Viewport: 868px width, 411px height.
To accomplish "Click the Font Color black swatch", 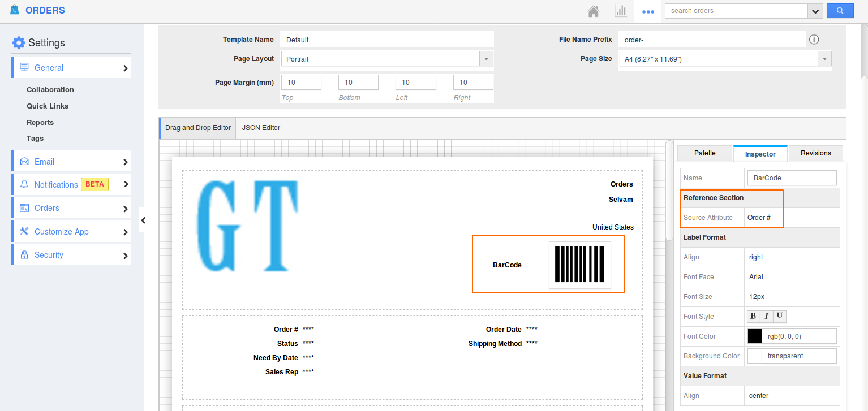I will tap(755, 336).
